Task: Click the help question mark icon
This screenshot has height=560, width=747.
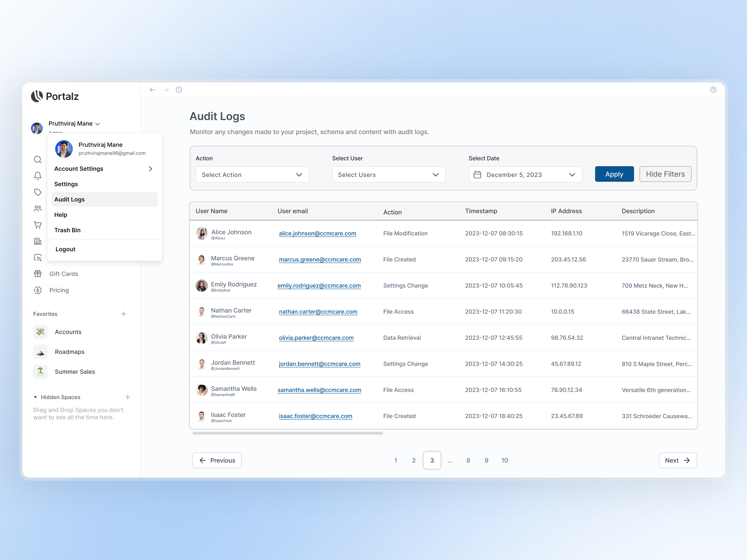Action: [x=713, y=90]
